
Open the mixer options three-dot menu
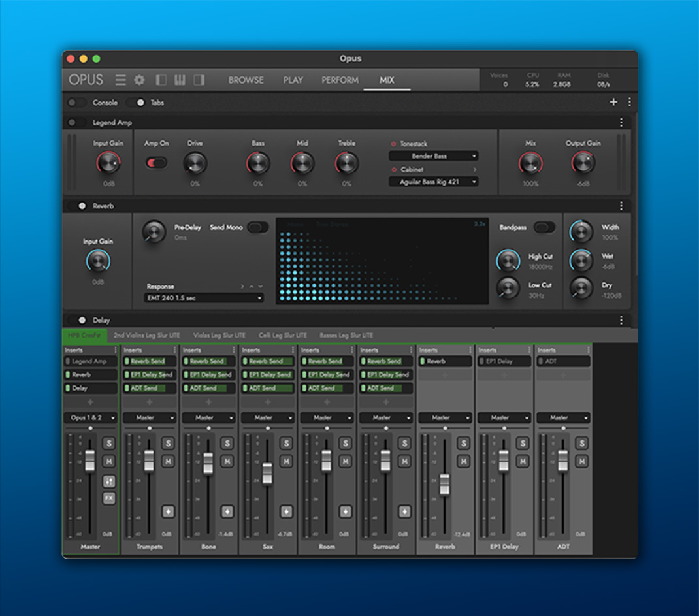630,102
